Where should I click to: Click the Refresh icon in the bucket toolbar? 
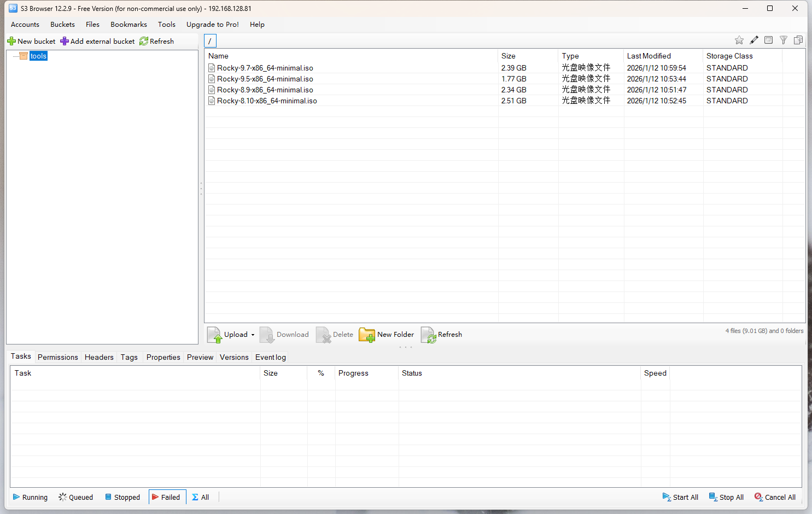(144, 41)
